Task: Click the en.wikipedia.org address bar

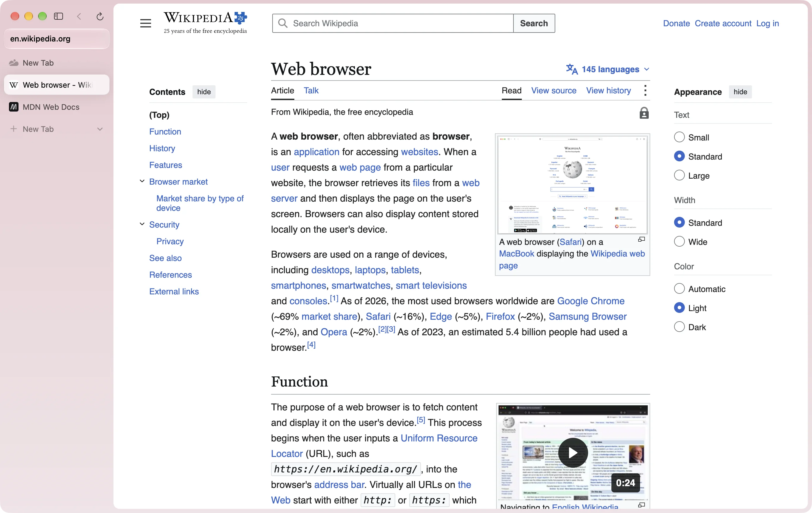Action: coord(57,38)
